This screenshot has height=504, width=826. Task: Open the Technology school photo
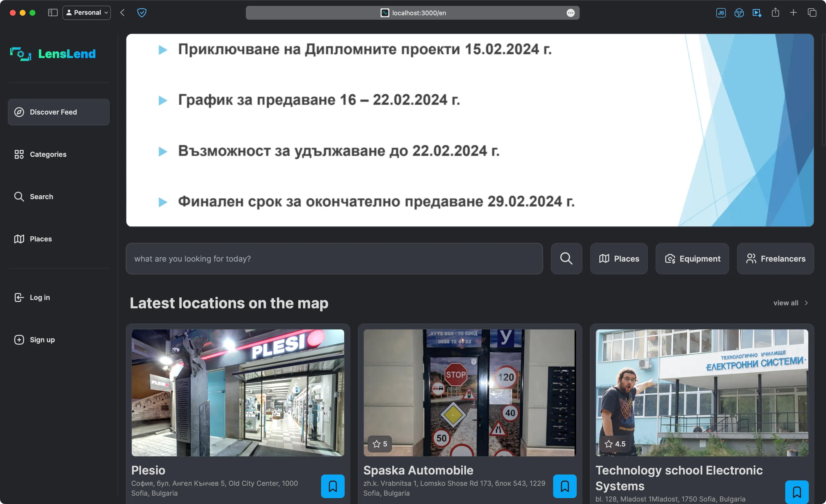click(x=702, y=393)
